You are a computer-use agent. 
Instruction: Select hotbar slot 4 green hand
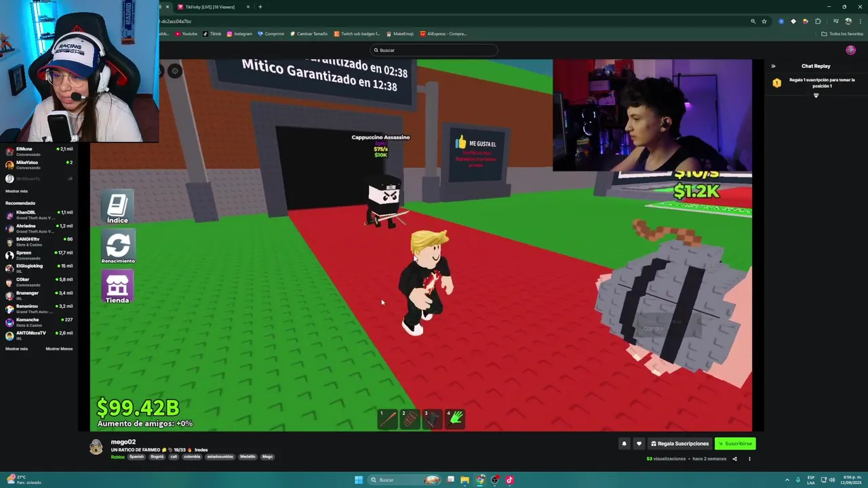click(455, 419)
